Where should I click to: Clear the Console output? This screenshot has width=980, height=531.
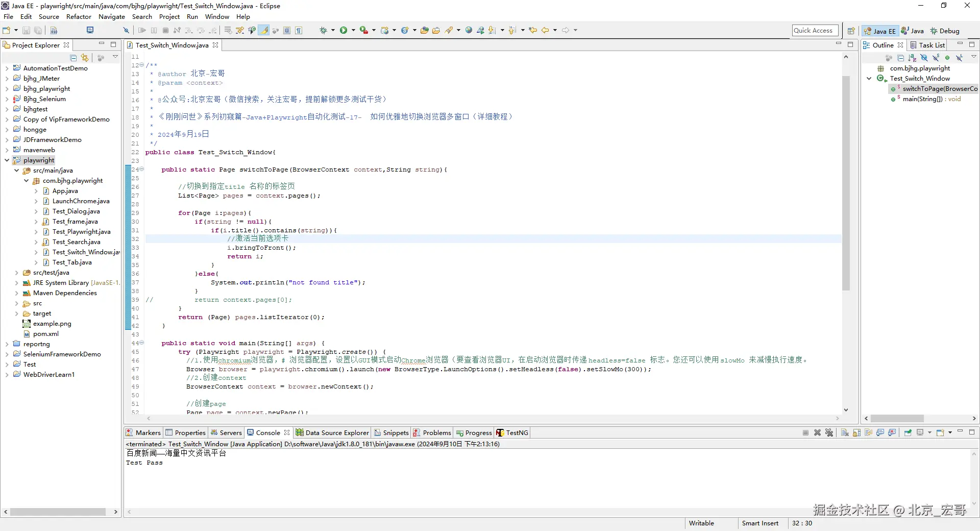pos(845,433)
